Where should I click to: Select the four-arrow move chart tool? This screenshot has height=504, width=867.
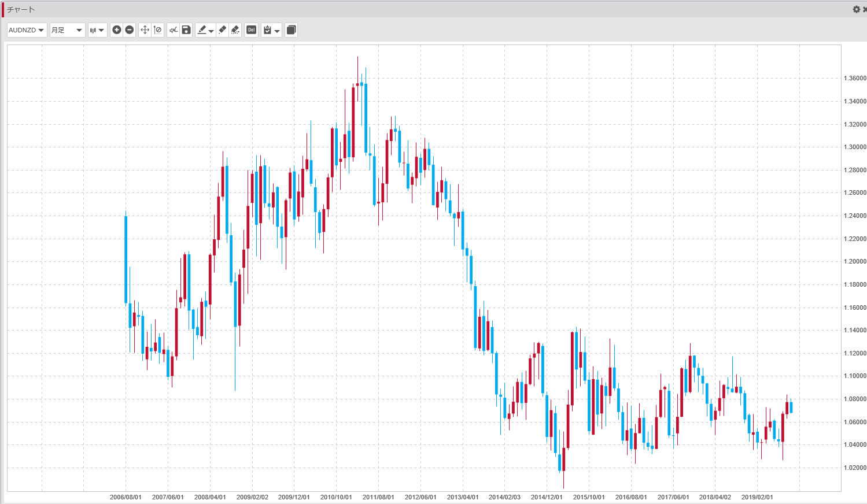coord(145,30)
